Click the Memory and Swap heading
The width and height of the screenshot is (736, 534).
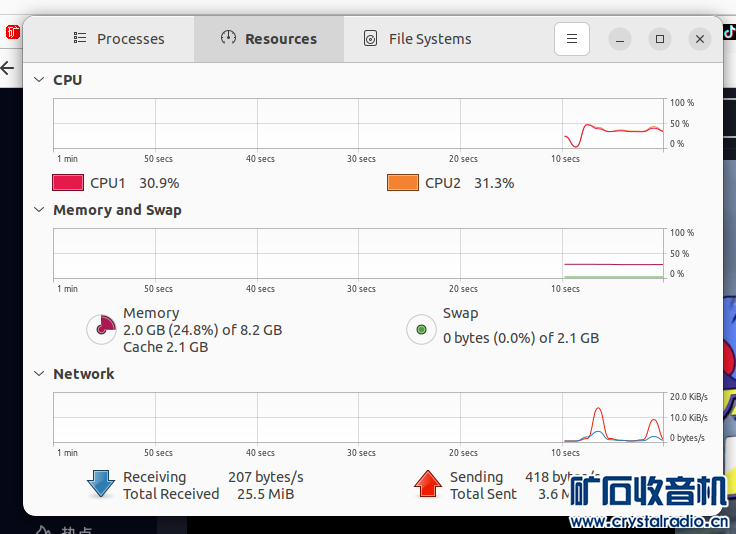pyautogui.click(x=117, y=210)
